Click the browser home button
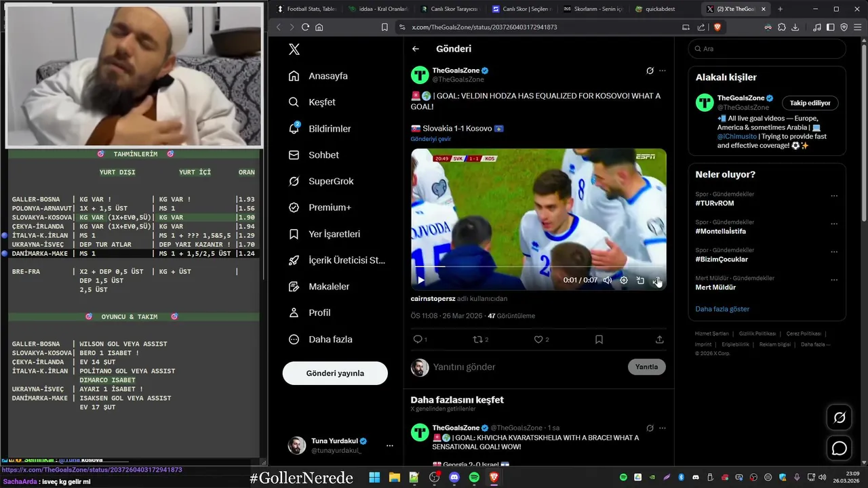868x488 pixels. coord(319,27)
